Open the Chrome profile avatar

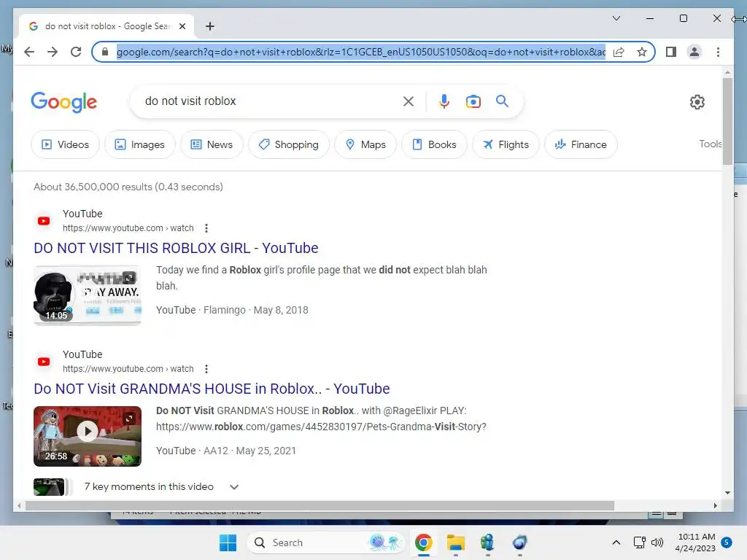[x=694, y=52]
